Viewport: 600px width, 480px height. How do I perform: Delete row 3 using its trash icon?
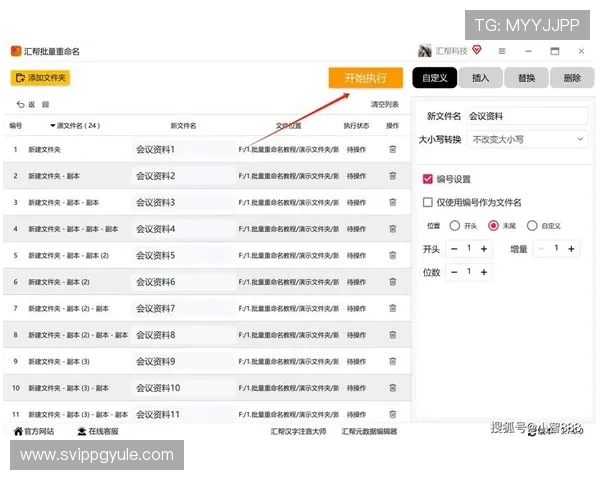[393, 202]
